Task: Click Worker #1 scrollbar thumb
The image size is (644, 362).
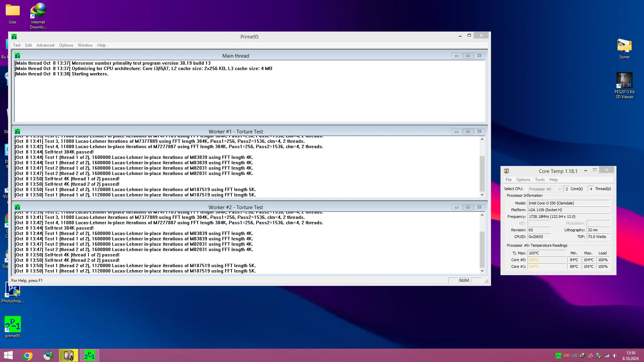Action: (x=482, y=174)
